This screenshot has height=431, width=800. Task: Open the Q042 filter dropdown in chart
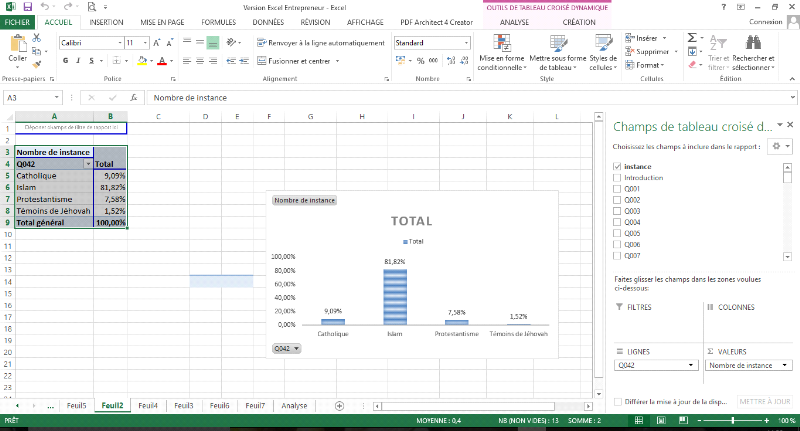point(286,348)
